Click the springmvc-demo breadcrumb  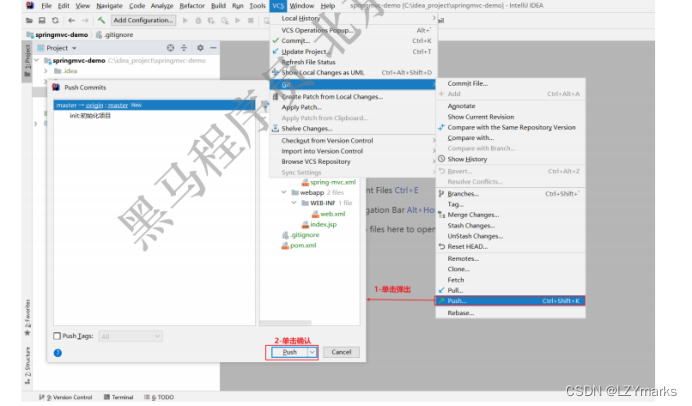(x=58, y=34)
